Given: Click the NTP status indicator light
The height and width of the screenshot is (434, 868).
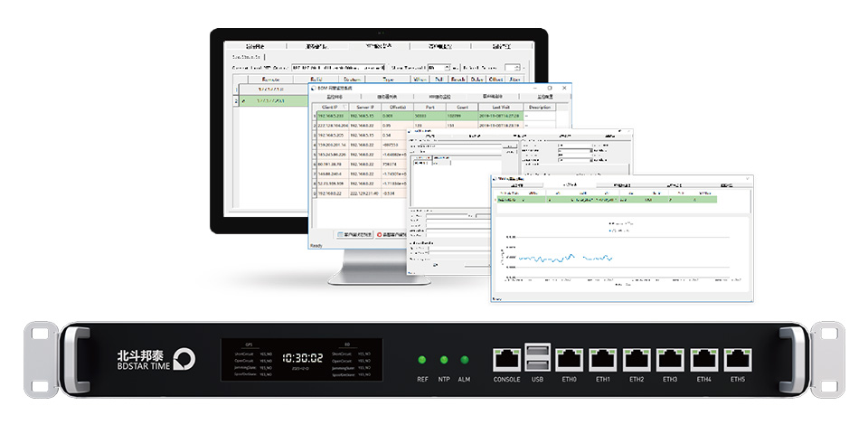Looking at the screenshot, I should pos(443,360).
